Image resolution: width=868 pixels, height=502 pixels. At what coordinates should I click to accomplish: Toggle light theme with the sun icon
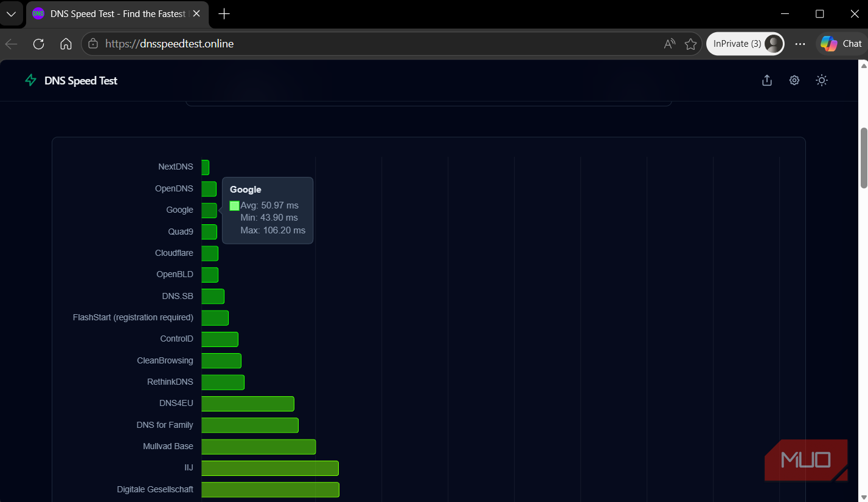[822, 80]
